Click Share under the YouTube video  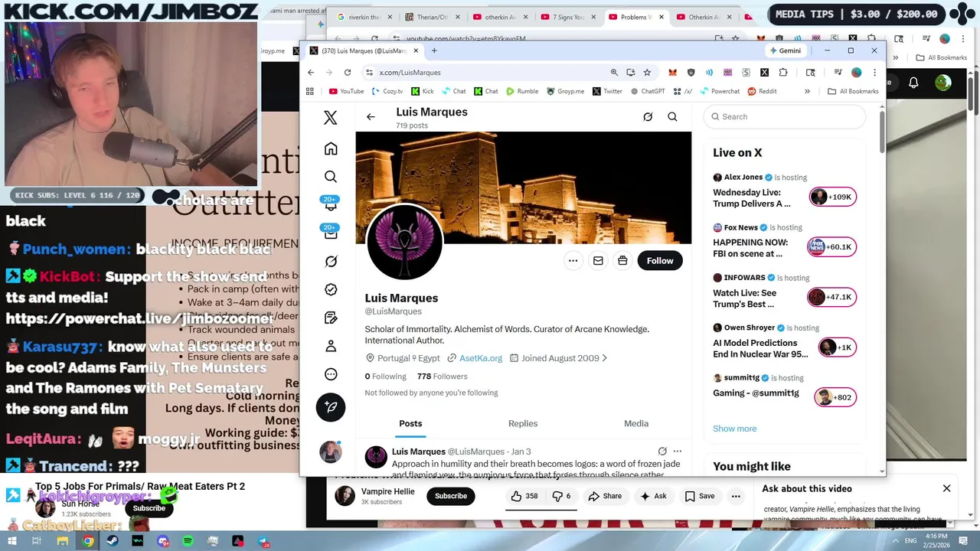(604, 496)
